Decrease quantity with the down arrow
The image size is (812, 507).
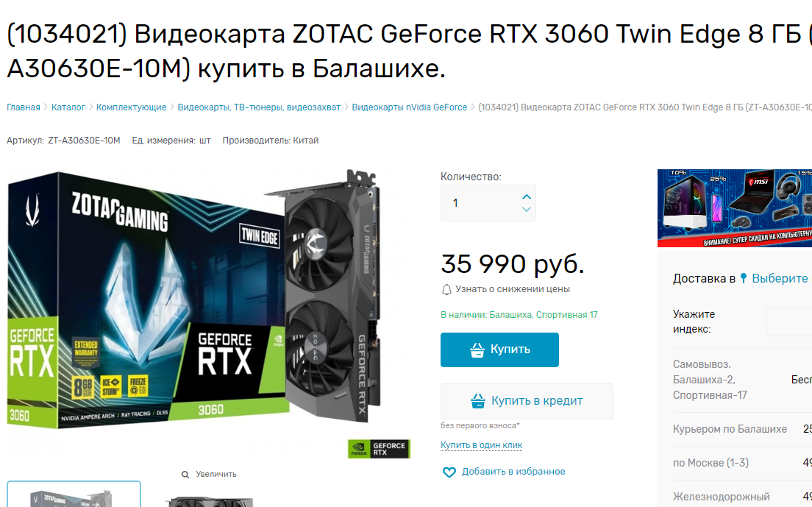click(x=526, y=209)
